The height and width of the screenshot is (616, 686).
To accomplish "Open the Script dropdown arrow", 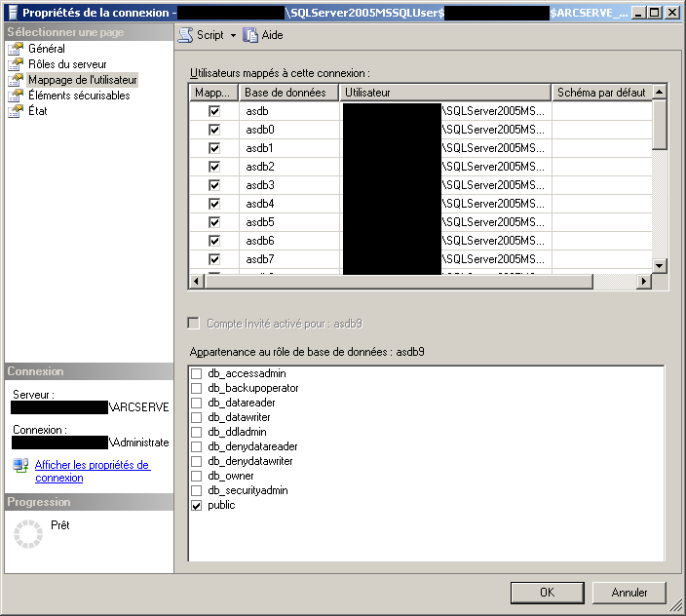I will click(234, 35).
